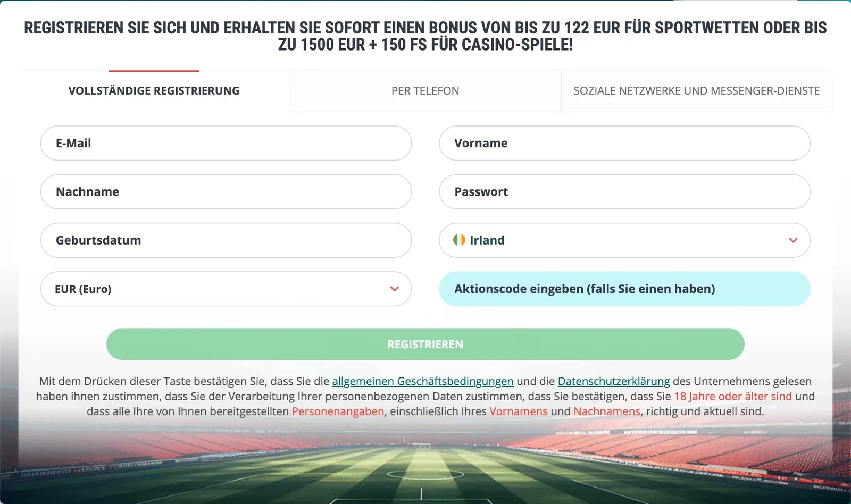Click the chevron arrow of the country selector
Image resolution: width=851 pixels, height=504 pixels.
click(x=793, y=240)
